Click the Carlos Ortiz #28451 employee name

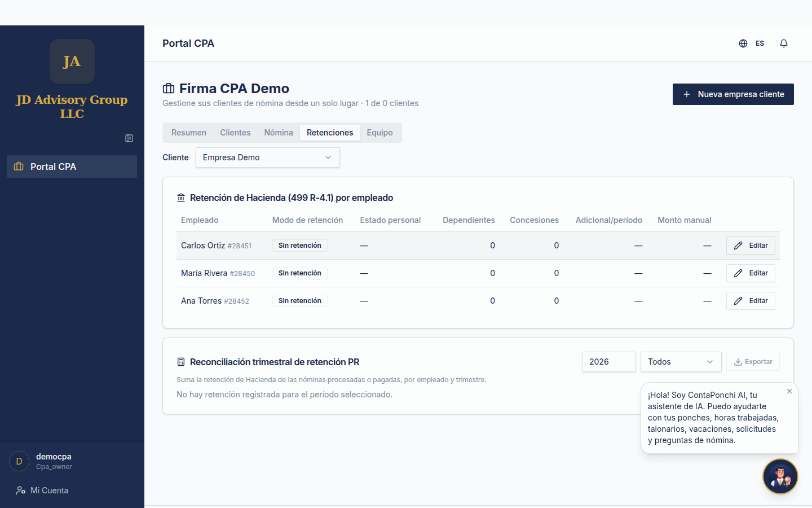217,246
